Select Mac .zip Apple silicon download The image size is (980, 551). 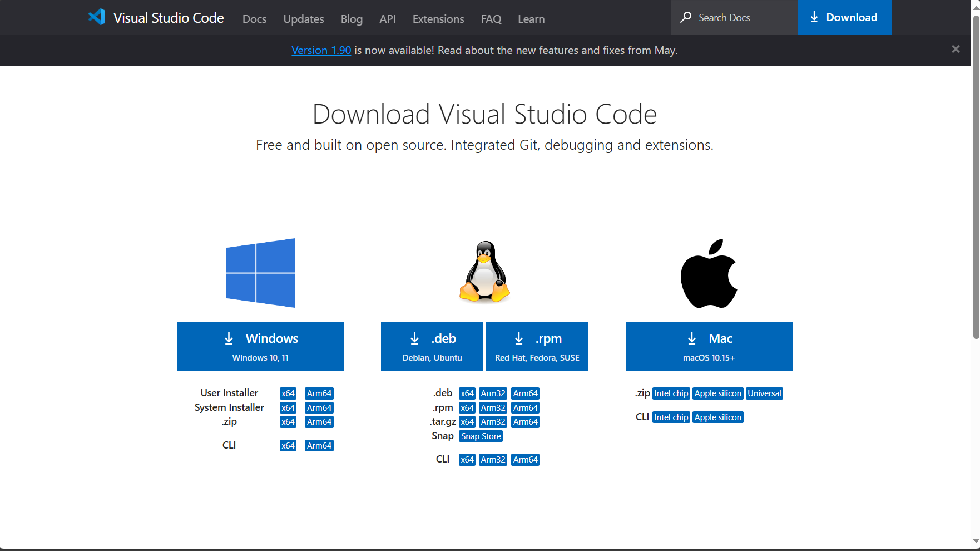pyautogui.click(x=718, y=393)
